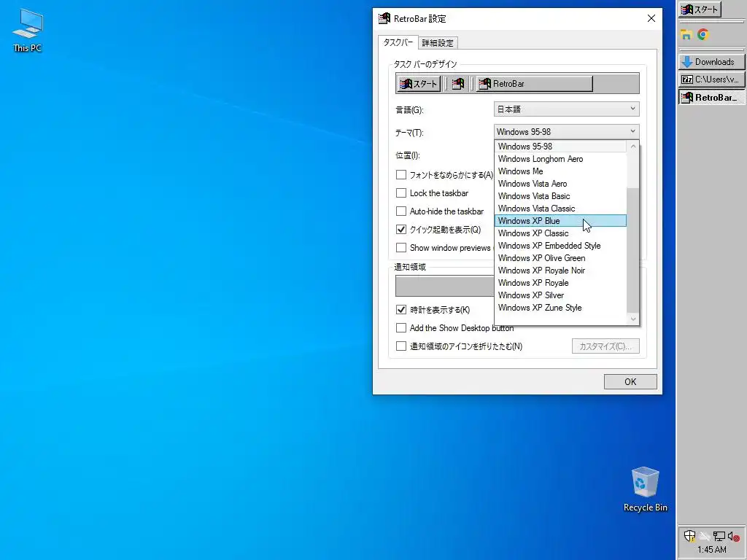Click the muted speaker tray icon
This screenshot has width=747, height=560.
pyautogui.click(x=734, y=536)
